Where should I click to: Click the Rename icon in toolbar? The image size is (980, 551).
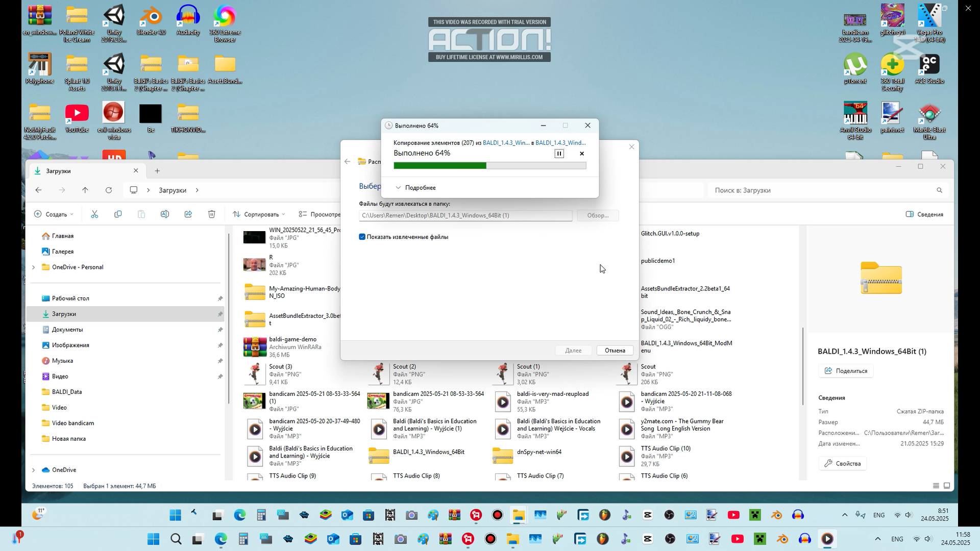pos(165,214)
